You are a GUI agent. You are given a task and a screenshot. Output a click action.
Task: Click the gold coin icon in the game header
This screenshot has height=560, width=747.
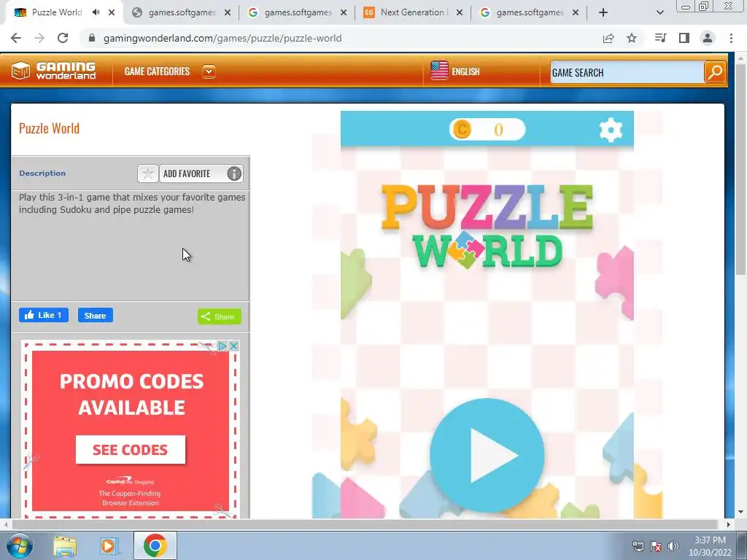click(x=462, y=130)
